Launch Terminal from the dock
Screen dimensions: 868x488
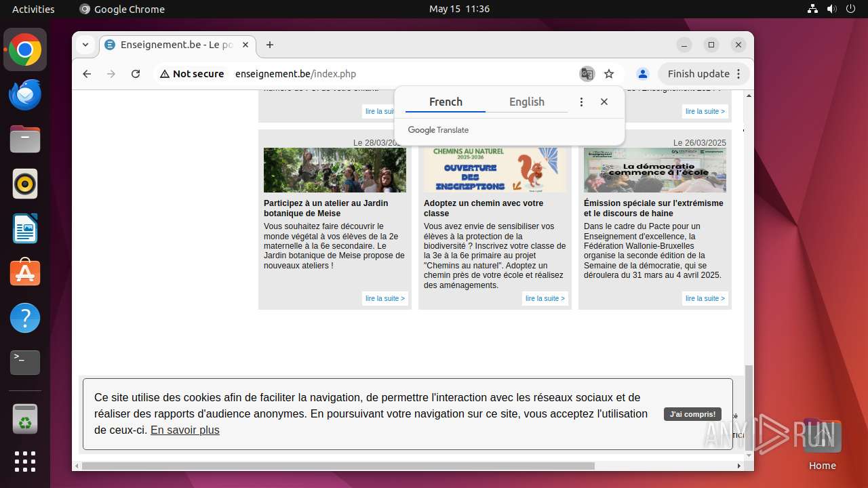pos(25,363)
